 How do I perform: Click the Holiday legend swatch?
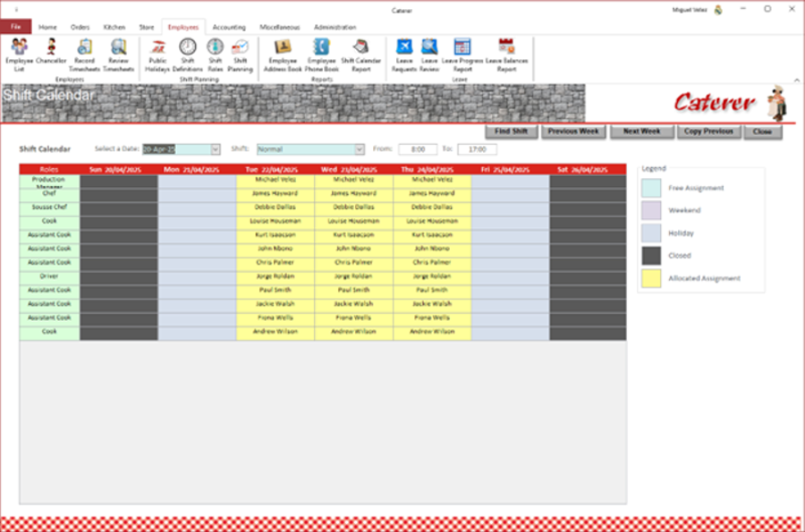point(651,232)
